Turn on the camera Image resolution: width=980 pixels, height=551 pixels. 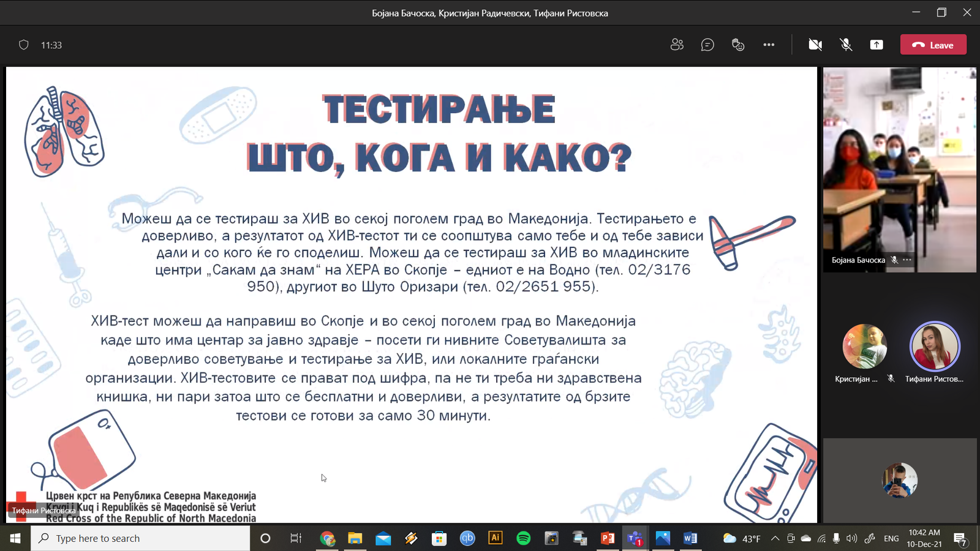click(815, 45)
